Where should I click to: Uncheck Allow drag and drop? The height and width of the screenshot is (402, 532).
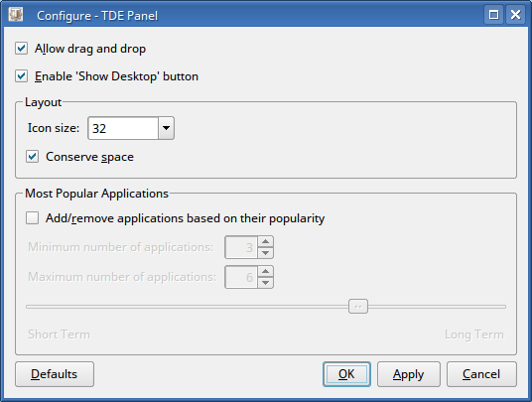[x=22, y=49]
